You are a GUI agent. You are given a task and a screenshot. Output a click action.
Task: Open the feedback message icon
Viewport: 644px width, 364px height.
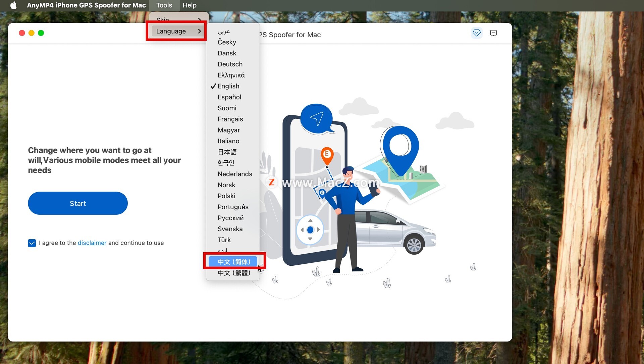coord(493,33)
